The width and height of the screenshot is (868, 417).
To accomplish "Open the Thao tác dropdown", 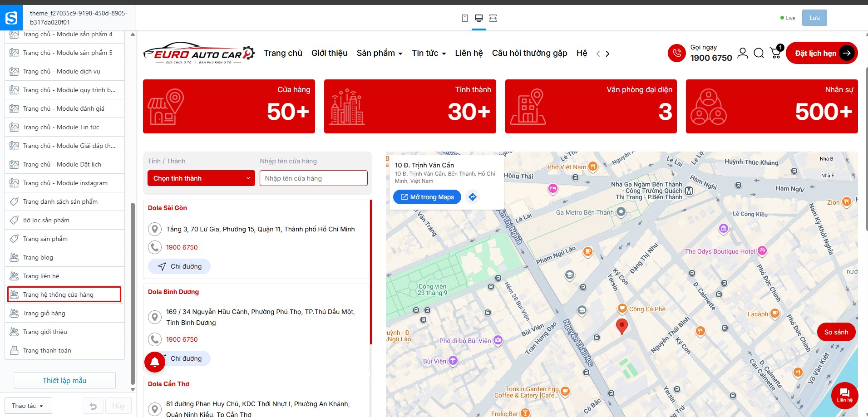I will tap(28, 406).
